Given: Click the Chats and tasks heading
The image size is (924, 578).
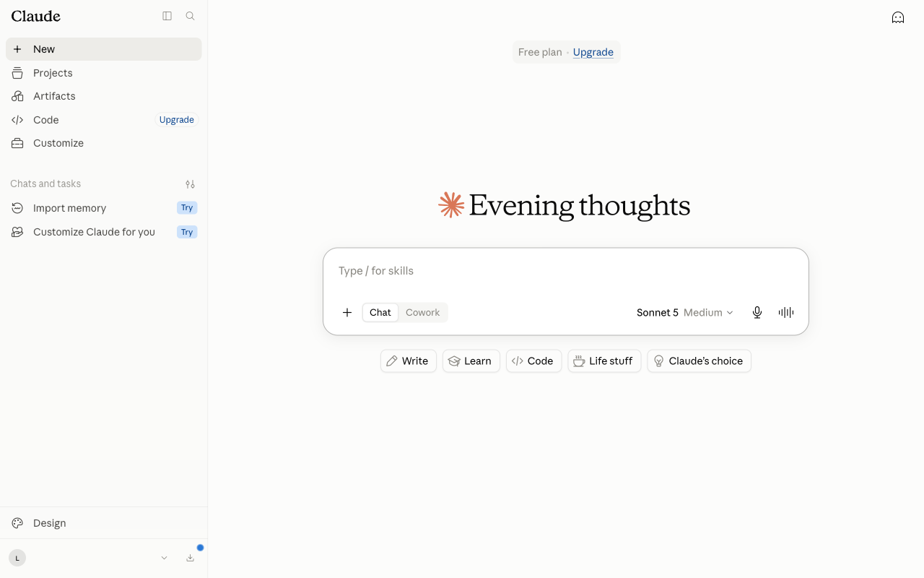Looking at the screenshot, I should 45,184.
